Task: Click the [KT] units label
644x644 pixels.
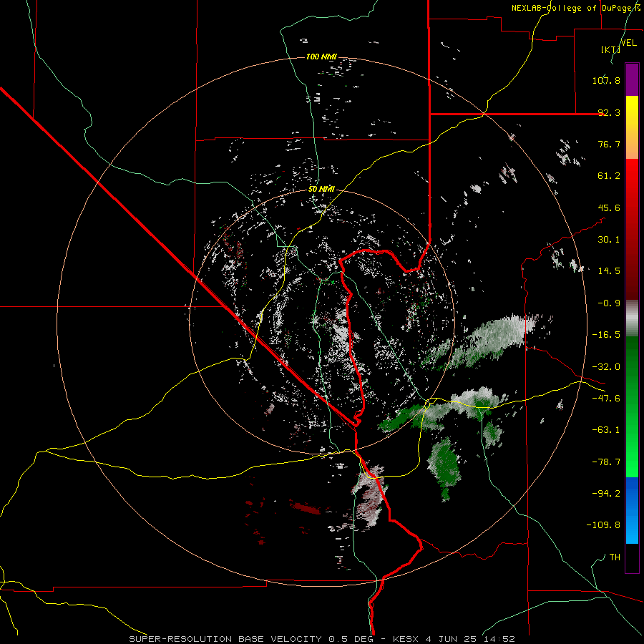Action: click(610, 49)
